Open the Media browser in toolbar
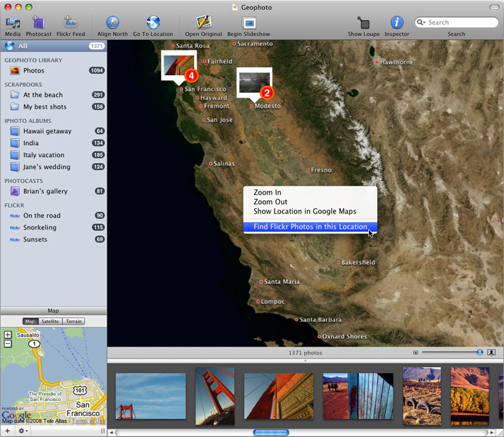Screen dimensions: 504x437 (x=12, y=24)
